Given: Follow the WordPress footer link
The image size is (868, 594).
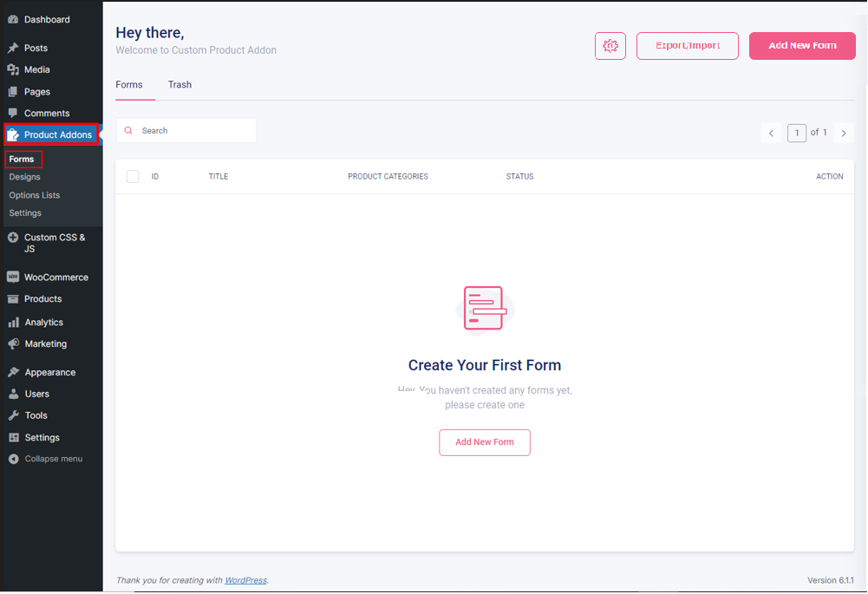Looking at the screenshot, I should coord(245,580).
